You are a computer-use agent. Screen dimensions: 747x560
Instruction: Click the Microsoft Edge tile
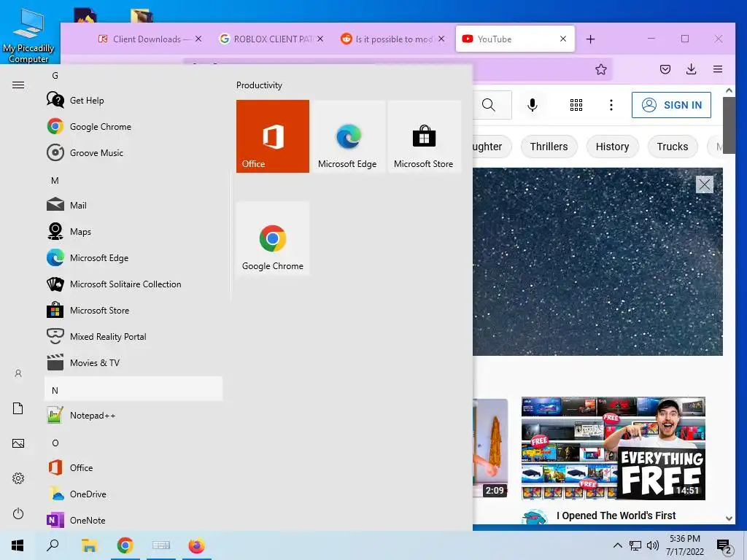tap(348, 136)
